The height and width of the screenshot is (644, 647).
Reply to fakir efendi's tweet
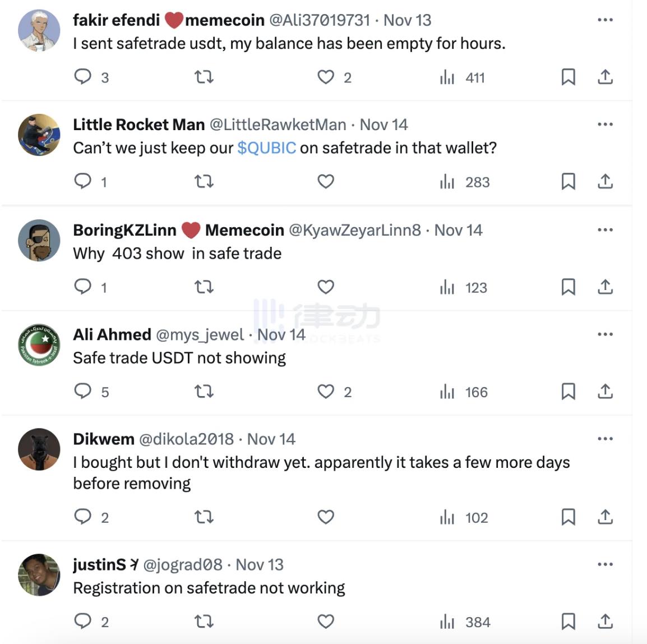pyautogui.click(x=83, y=76)
